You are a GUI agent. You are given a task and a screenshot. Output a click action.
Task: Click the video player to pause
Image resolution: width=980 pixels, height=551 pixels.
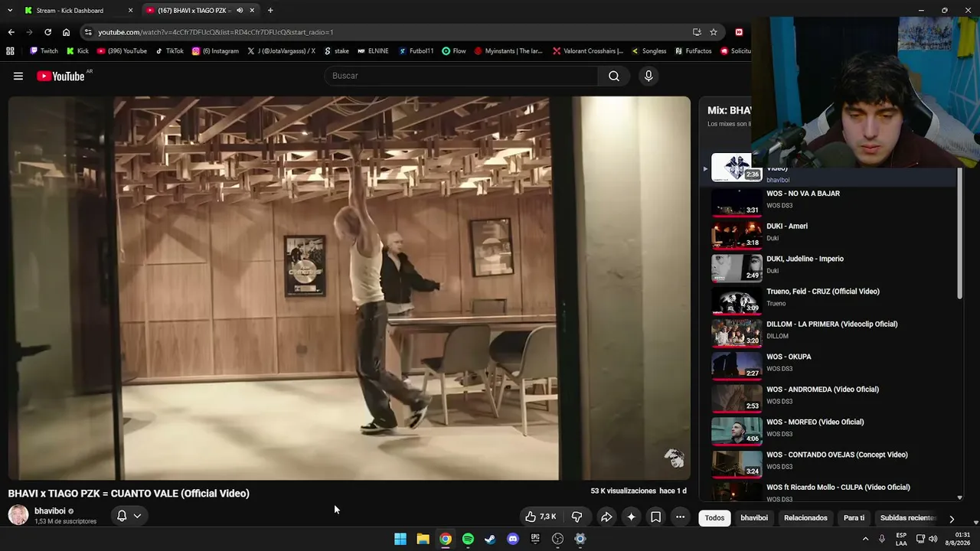pos(349,288)
